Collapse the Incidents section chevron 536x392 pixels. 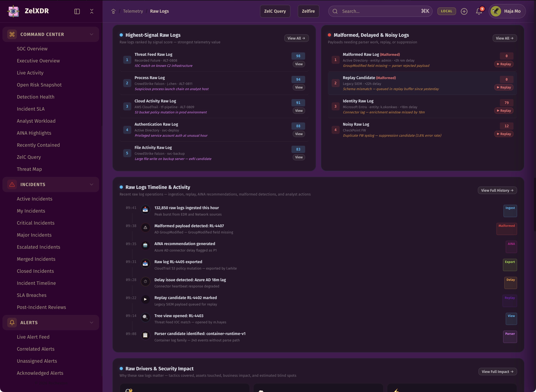coord(92,184)
